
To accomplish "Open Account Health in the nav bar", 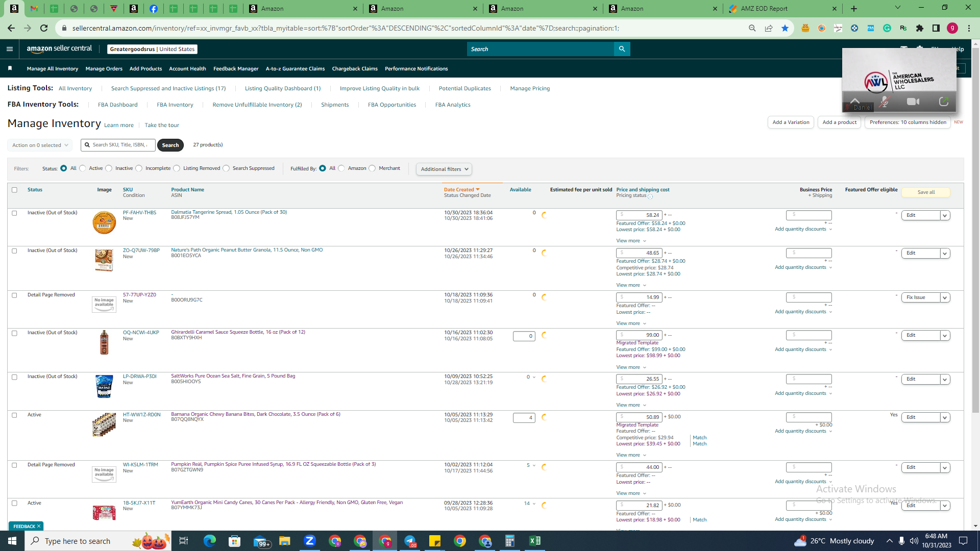I will point(187,69).
